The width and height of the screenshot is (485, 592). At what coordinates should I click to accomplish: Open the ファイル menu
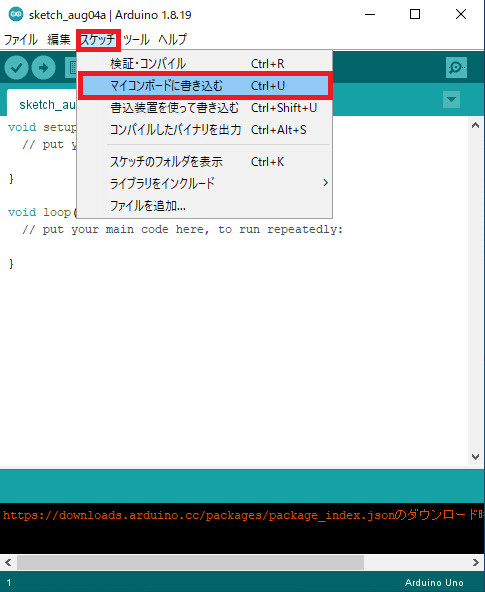pos(21,39)
